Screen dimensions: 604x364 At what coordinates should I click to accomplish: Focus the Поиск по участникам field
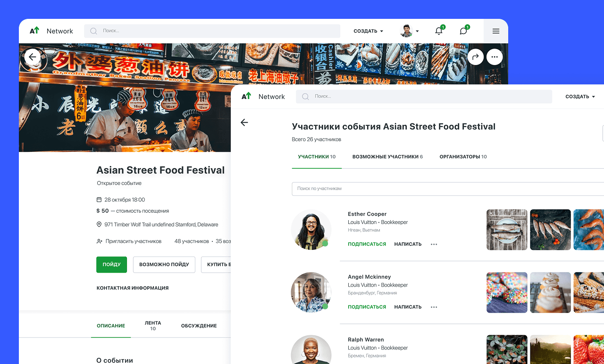(448, 189)
